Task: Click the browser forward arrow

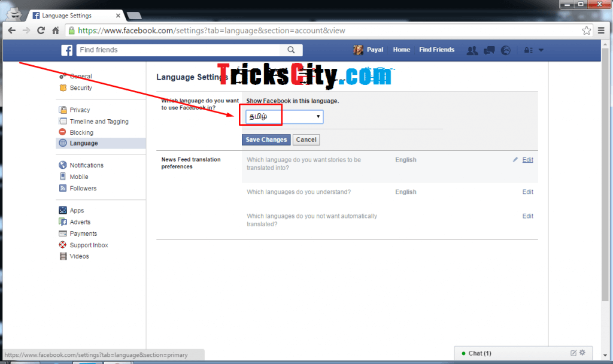Action: click(26, 31)
